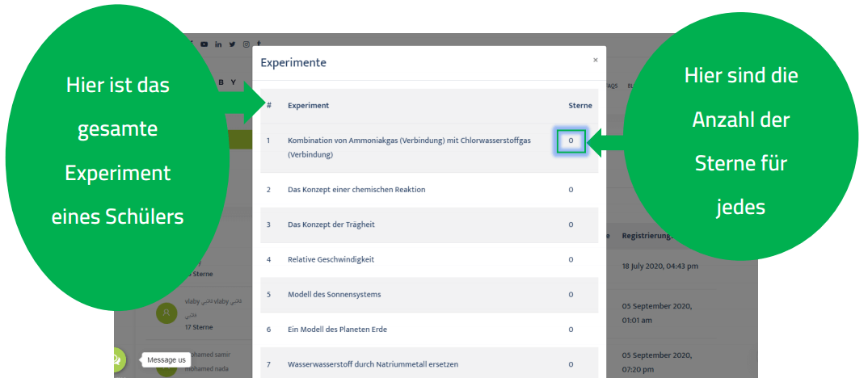Viewport: 868px width, 378px height.
Task: Select 'Das Konzept einer chemischen Reaktion' row
Action: pyautogui.click(x=356, y=190)
